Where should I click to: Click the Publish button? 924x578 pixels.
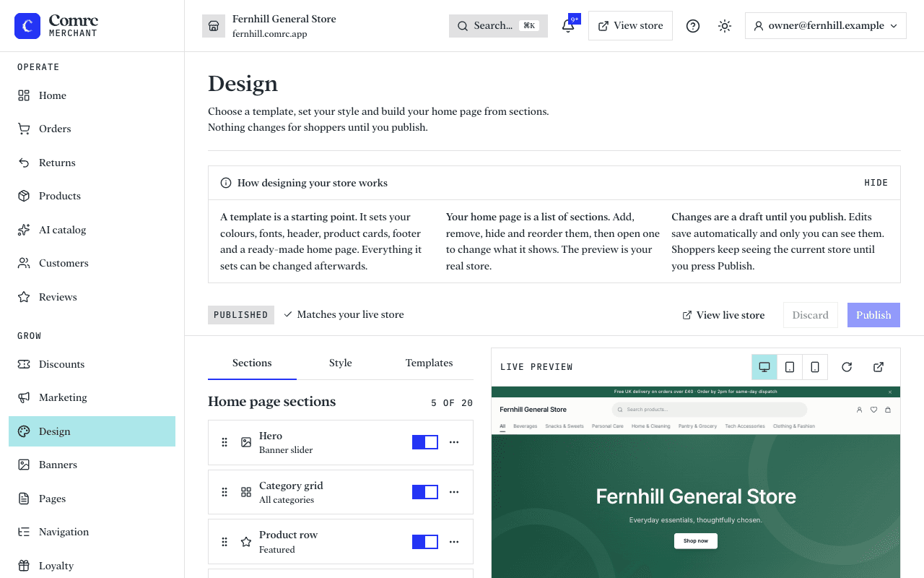coord(873,315)
